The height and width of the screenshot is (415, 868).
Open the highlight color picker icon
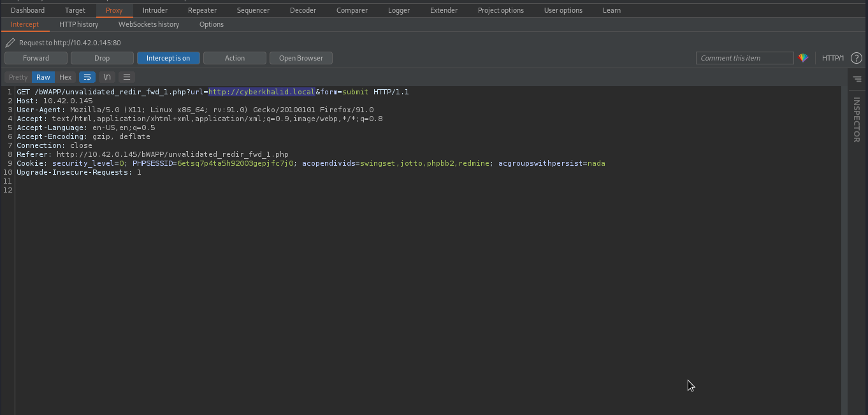pyautogui.click(x=803, y=58)
